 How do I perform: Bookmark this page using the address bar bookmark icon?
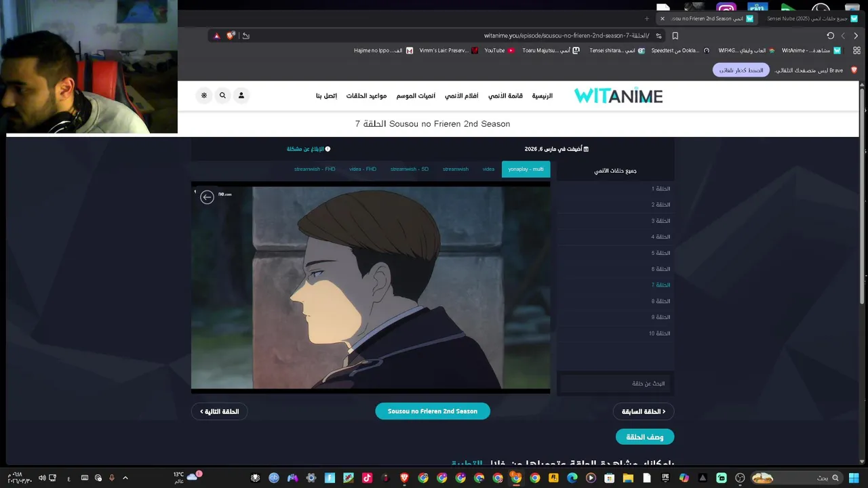(675, 36)
